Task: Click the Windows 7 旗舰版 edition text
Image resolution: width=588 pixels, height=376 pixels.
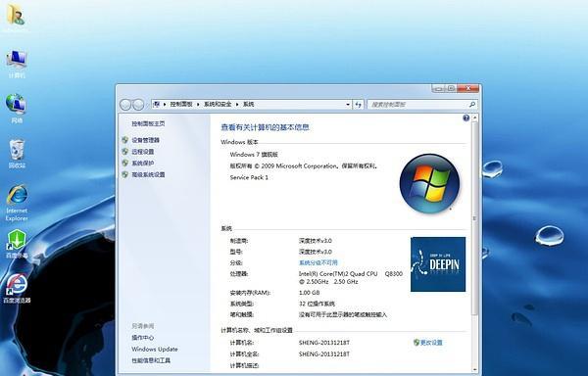Action: (254, 155)
